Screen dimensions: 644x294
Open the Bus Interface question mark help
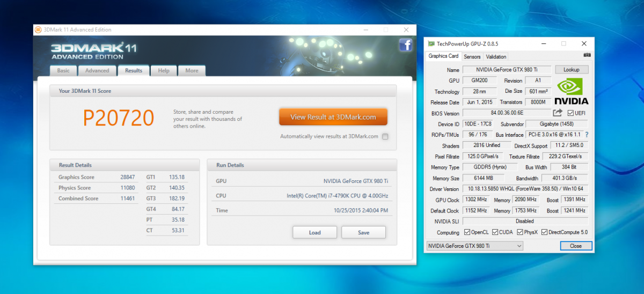tap(587, 135)
